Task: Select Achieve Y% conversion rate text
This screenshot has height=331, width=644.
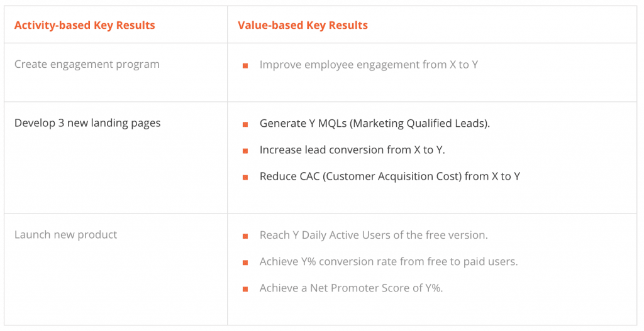Action: coord(389,262)
